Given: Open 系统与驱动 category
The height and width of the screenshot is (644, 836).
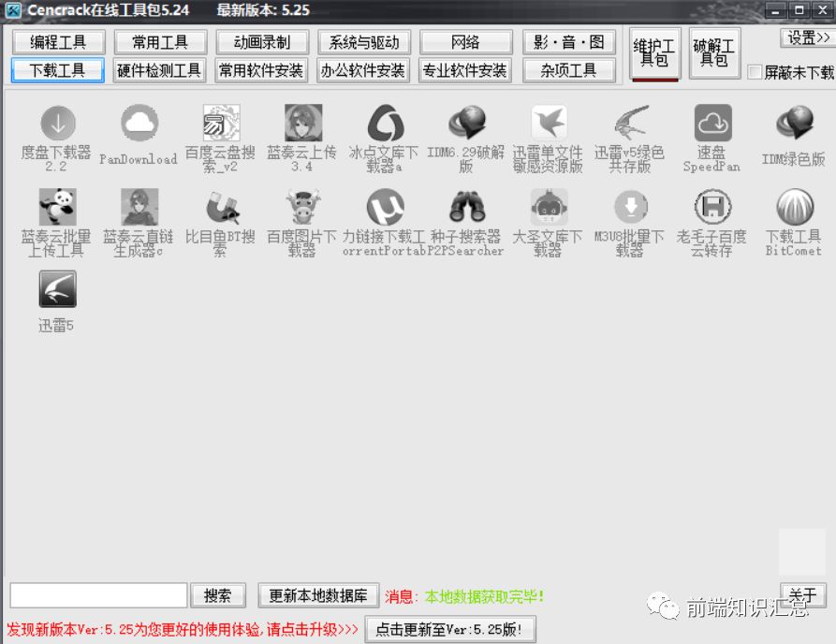Looking at the screenshot, I should point(363,42).
